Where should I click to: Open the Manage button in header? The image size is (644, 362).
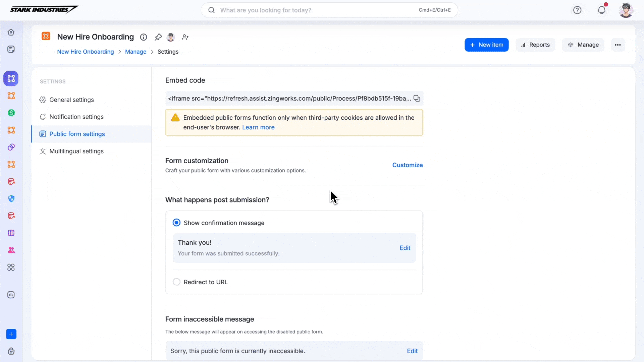click(x=583, y=45)
